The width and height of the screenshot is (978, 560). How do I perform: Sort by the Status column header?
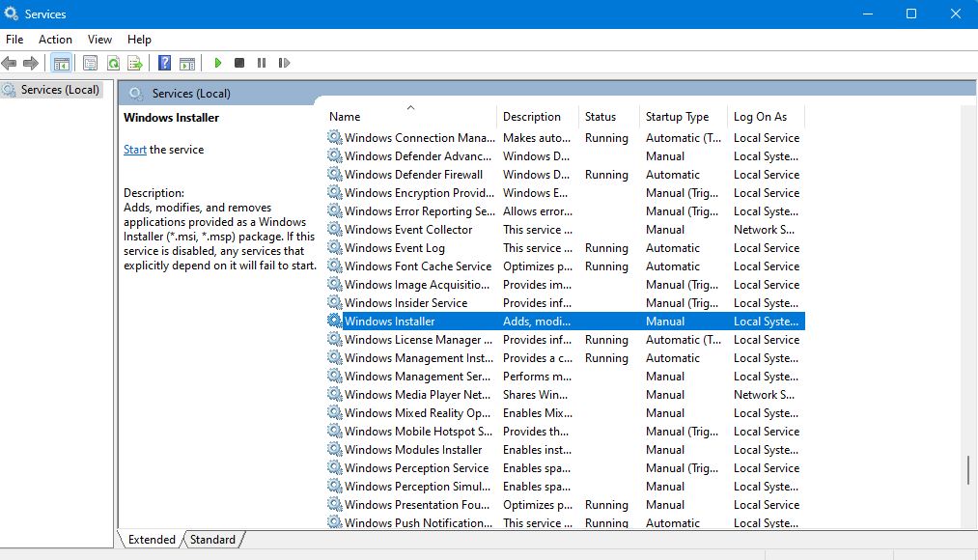[609, 117]
